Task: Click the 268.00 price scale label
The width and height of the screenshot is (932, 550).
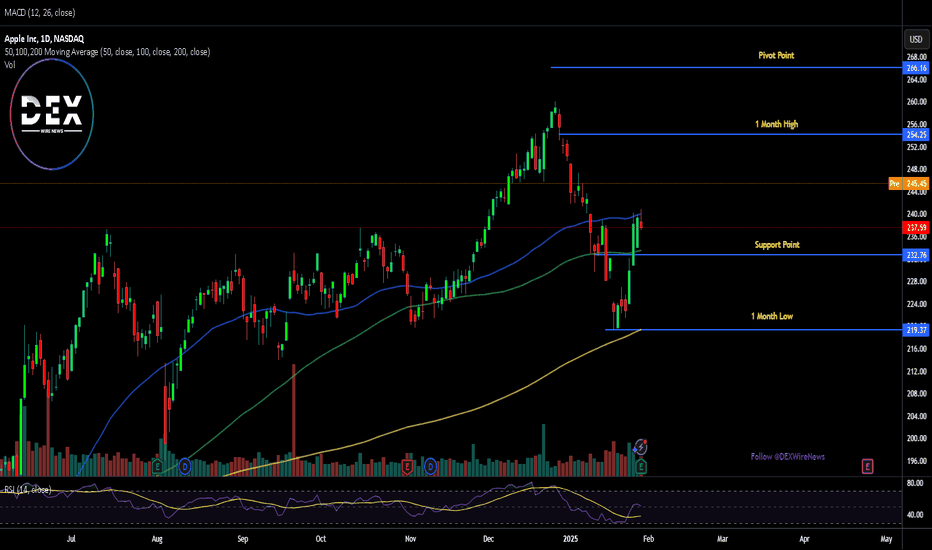Action: 917,57
